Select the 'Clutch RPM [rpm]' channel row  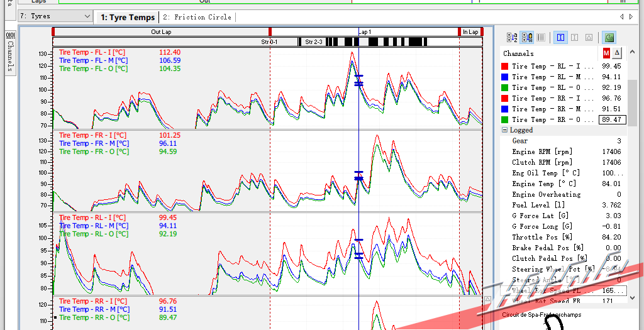(563, 162)
